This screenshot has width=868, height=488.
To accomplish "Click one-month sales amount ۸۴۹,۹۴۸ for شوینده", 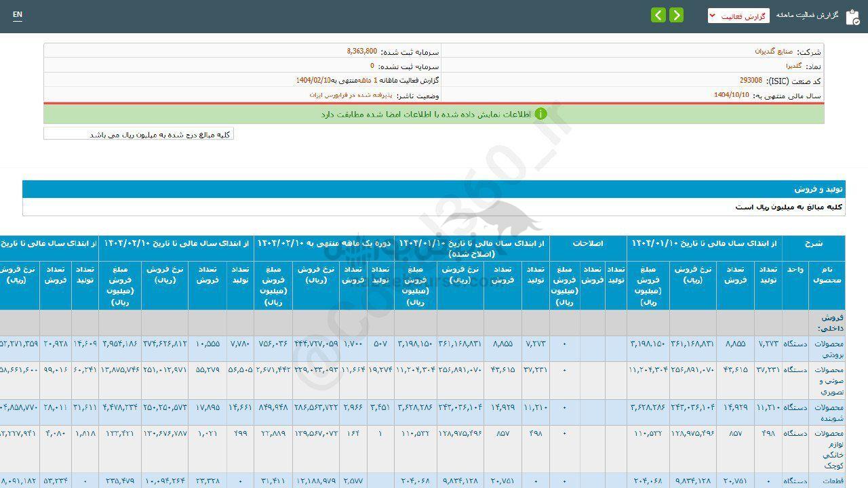I will click(273, 407).
